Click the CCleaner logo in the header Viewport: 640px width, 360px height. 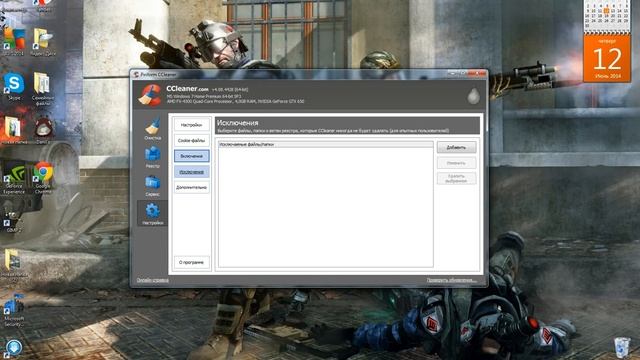pos(150,95)
